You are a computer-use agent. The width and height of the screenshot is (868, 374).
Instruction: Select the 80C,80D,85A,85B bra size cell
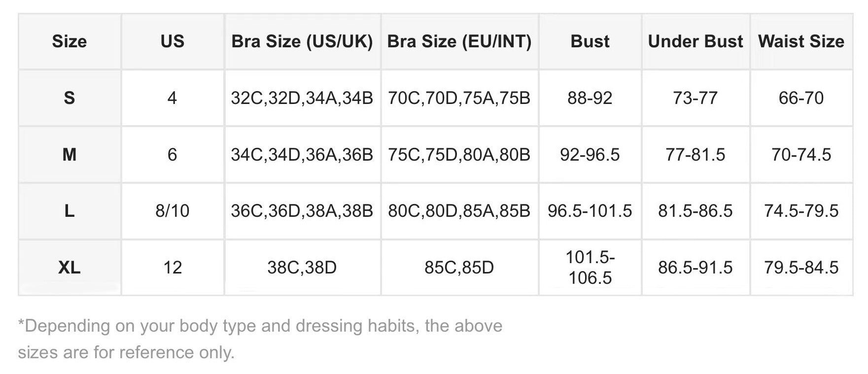coord(459,211)
